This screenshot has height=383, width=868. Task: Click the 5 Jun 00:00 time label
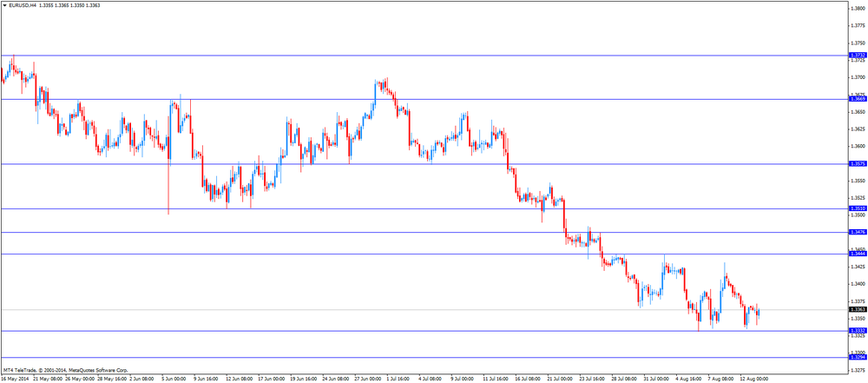click(175, 380)
